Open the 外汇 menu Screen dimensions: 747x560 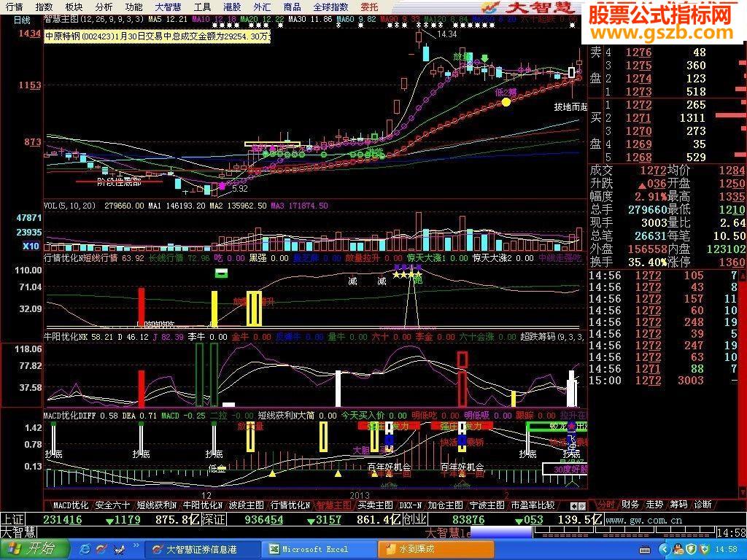262,7
